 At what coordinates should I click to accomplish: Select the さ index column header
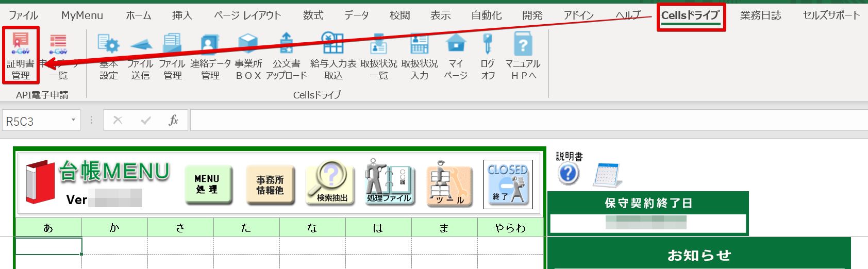click(x=180, y=227)
